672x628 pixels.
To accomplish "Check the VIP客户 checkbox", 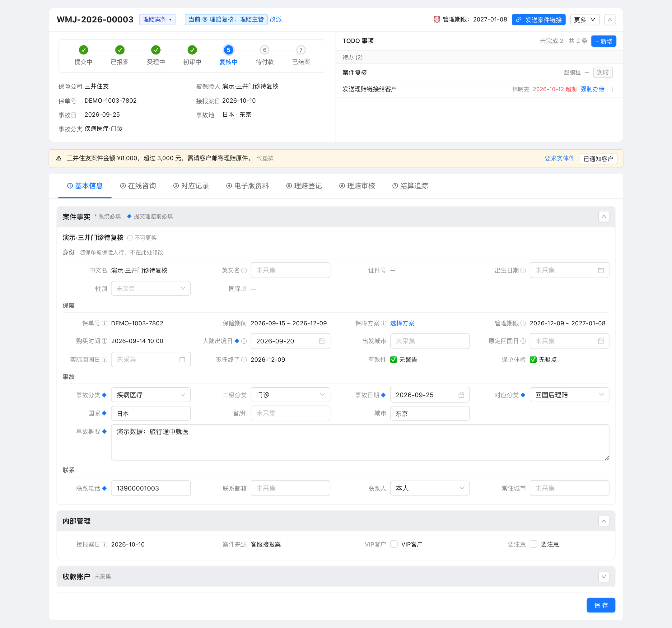I will 394,544.
